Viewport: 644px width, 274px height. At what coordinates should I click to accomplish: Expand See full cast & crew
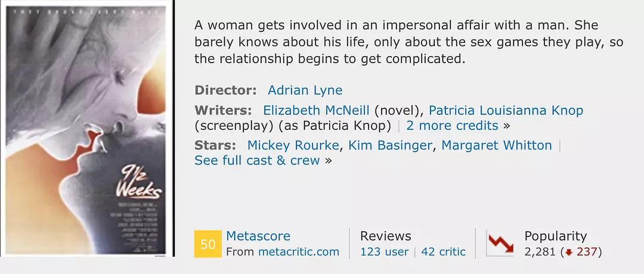point(257,160)
